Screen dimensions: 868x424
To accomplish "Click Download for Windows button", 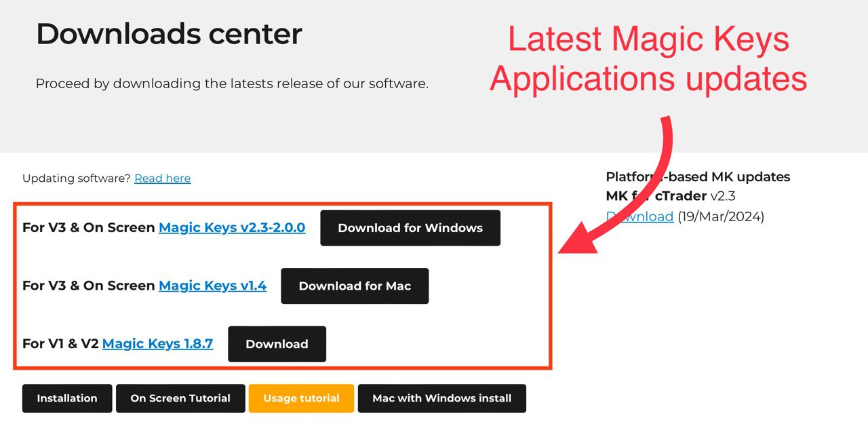I will coord(410,228).
